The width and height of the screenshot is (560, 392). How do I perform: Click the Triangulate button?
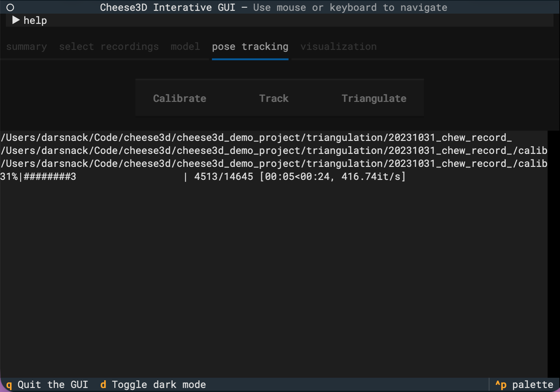click(x=374, y=98)
